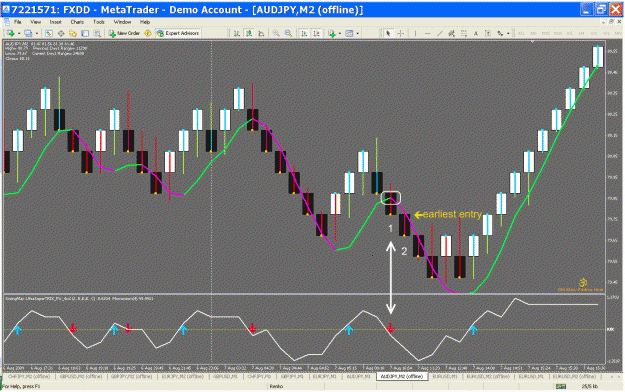Switch to CHFJPY,M2 (offline) chart tab
625x392 pixels.
click(29, 376)
